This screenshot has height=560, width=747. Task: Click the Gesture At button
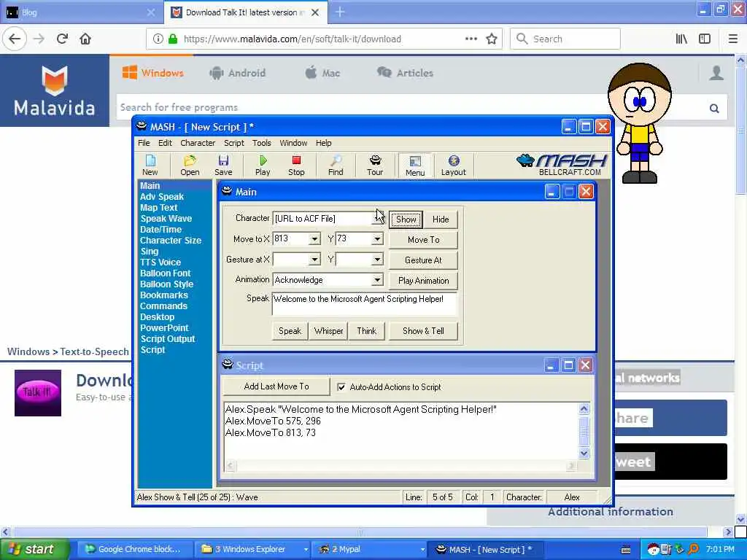coord(424,260)
